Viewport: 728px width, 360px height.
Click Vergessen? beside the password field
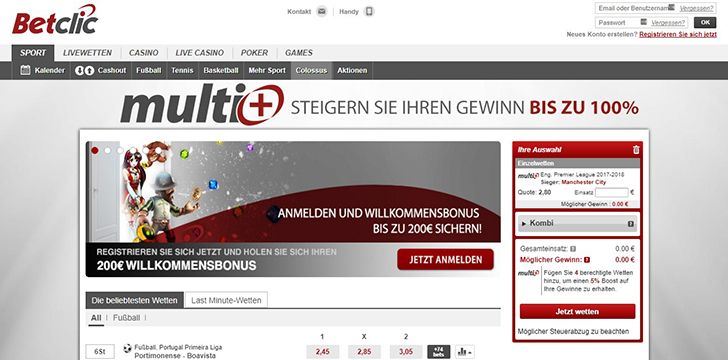point(668,22)
